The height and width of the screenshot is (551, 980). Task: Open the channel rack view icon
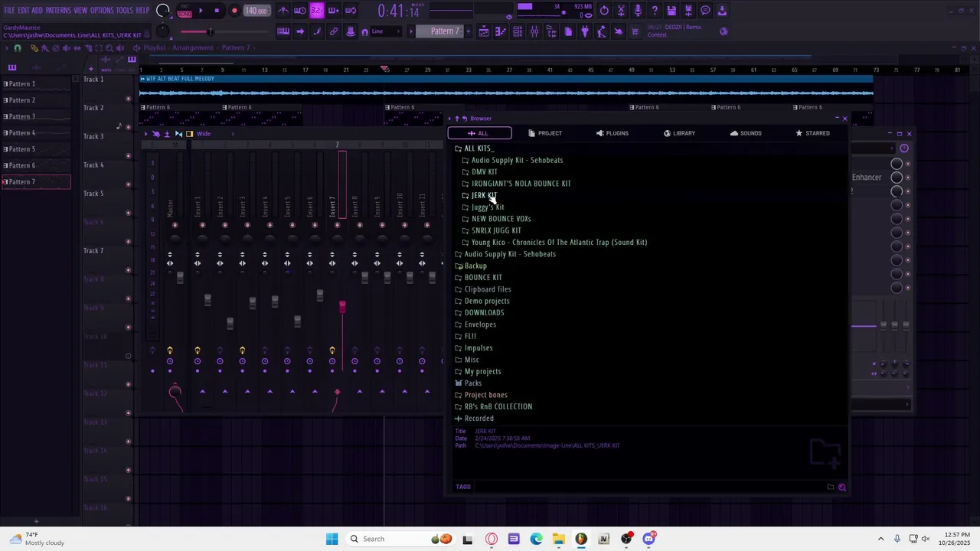pyautogui.click(x=517, y=31)
